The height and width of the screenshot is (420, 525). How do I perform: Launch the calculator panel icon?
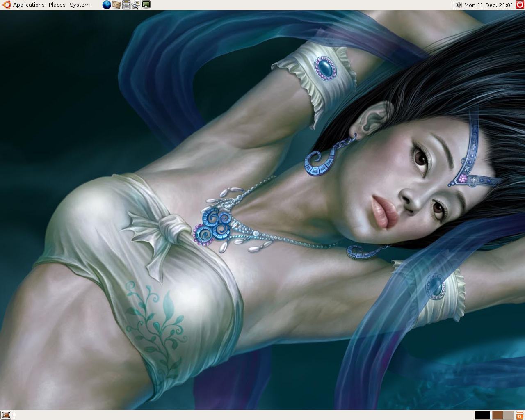(126, 5)
